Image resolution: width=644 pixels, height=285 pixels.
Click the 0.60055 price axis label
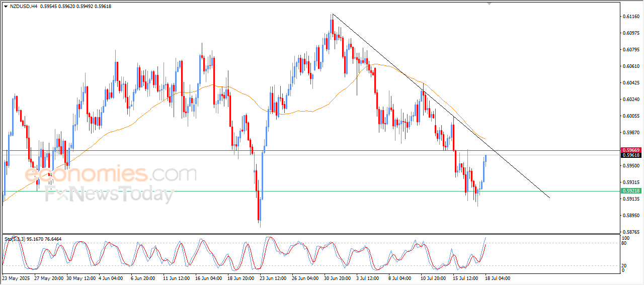(x=630, y=116)
